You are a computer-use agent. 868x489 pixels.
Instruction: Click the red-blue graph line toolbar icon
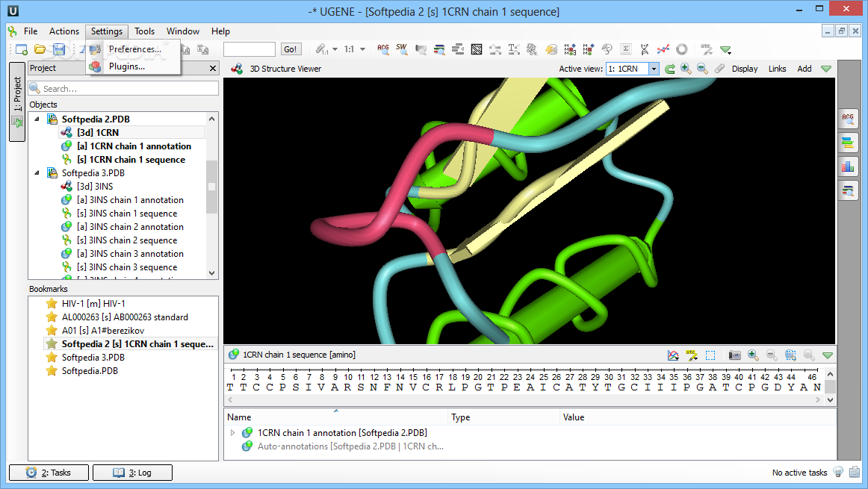[x=663, y=49]
